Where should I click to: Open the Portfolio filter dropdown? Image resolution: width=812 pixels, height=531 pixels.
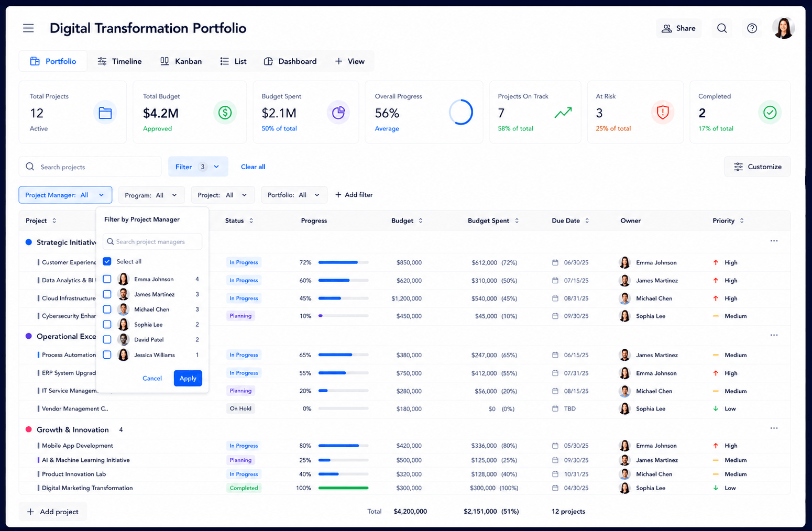click(x=294, y=195)
